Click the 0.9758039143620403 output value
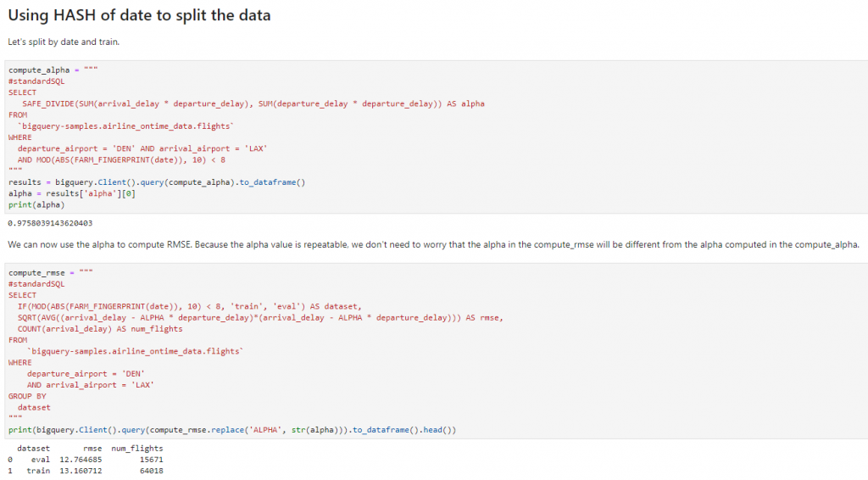The height and width of the screenshot is (480, 868). click(x=50, y=223)
